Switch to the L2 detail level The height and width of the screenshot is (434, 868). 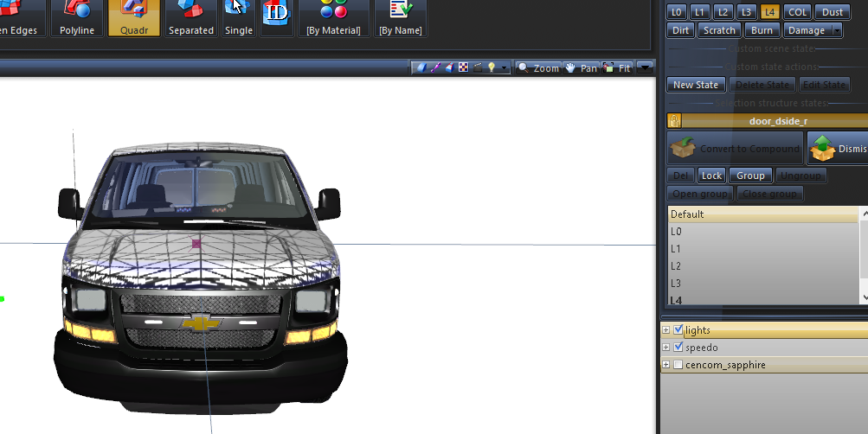point(723,12)
